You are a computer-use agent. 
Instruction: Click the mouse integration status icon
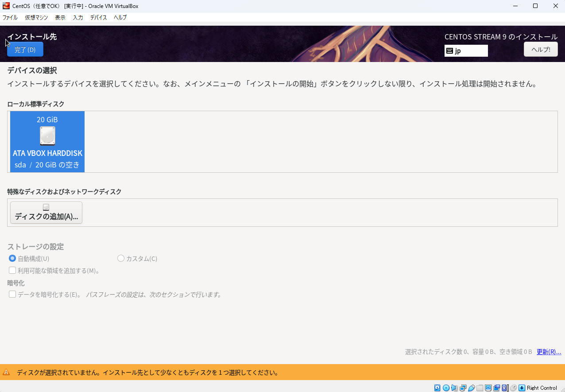(x=514, y=388)
